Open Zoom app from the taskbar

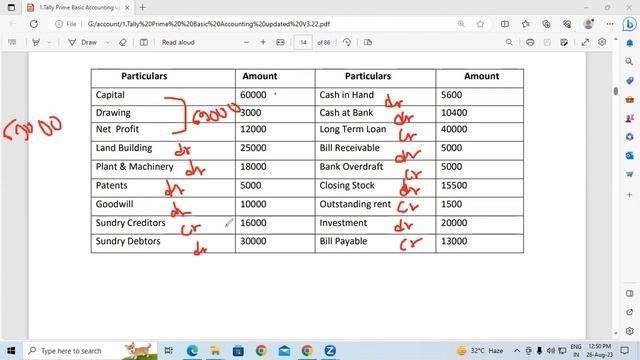point(330,351)
